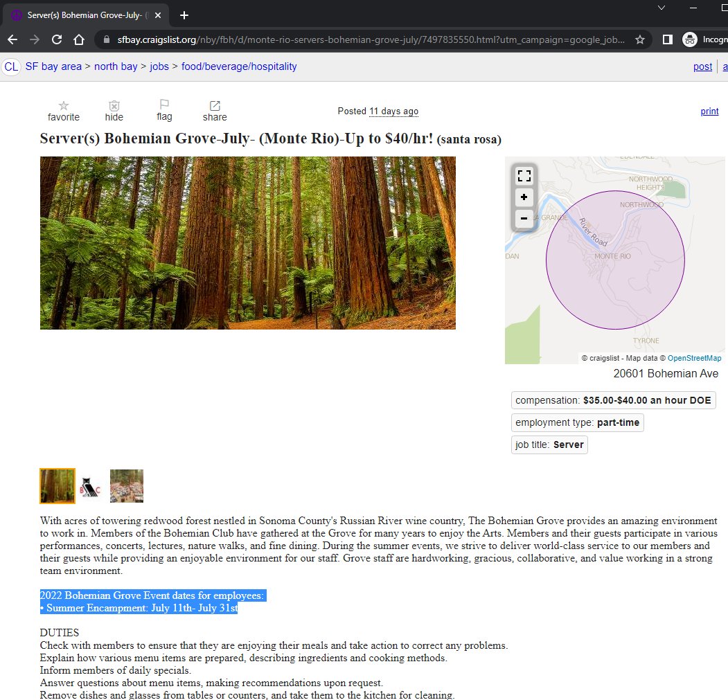Click 2022 Bohemian Grove Event dates line
Image resolution: width=728 pixels, height=700 pixels.
153,595
